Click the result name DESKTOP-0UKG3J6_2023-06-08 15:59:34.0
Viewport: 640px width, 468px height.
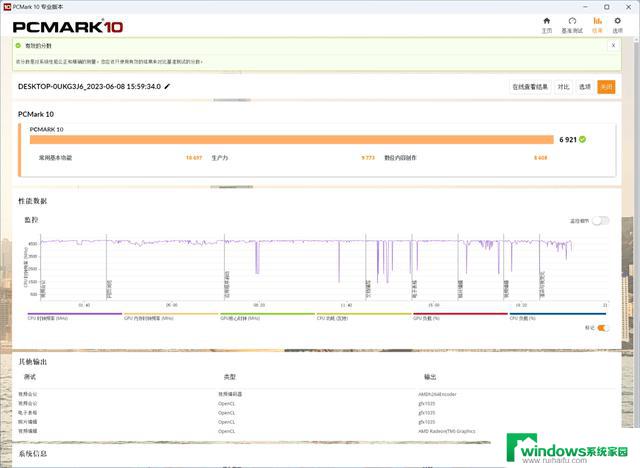tap(89, 87)
